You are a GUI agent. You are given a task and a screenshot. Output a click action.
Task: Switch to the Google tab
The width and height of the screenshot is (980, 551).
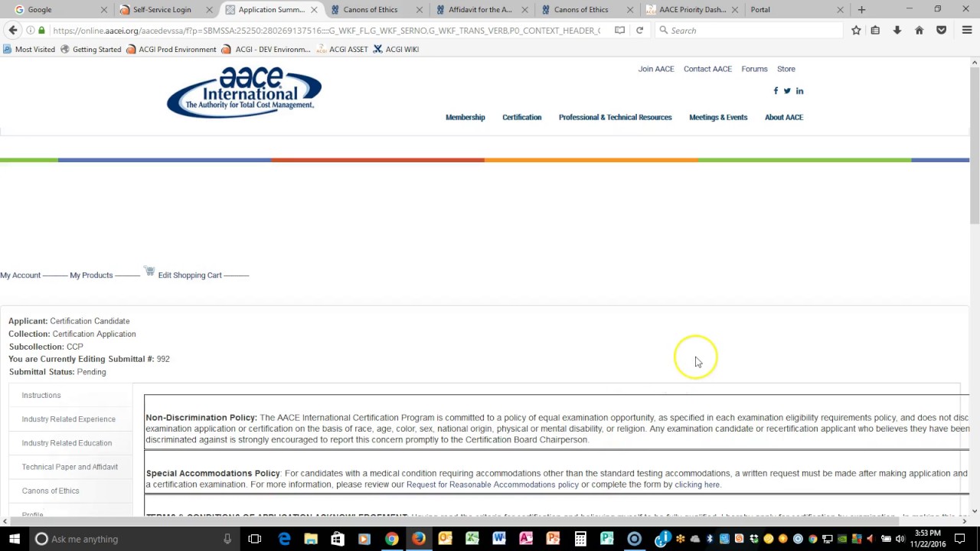coord(58,9)
